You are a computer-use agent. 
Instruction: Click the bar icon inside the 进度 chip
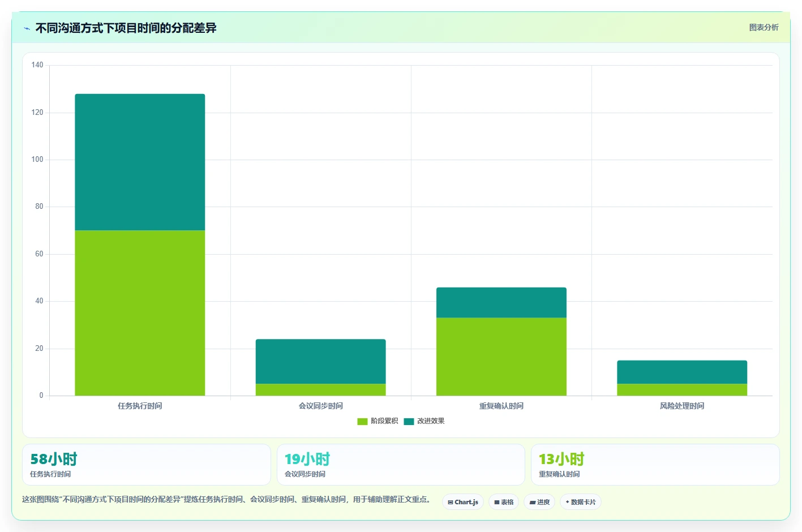532,502
